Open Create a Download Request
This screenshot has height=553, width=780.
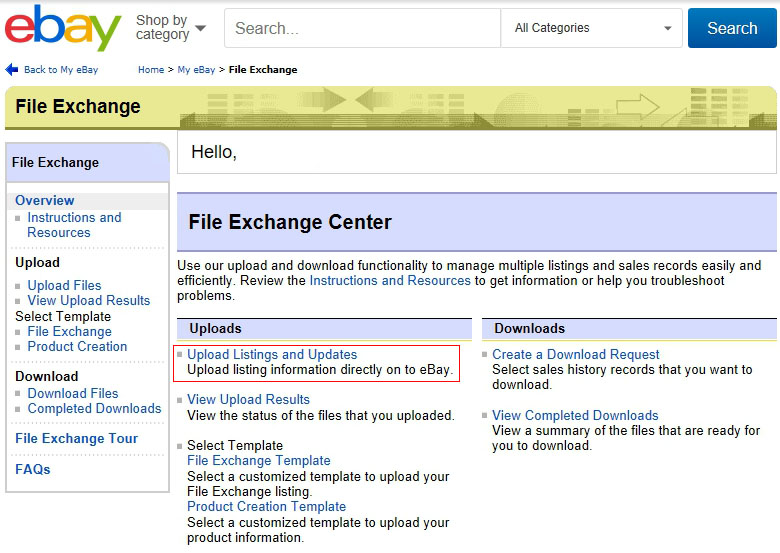pos(576,355)
